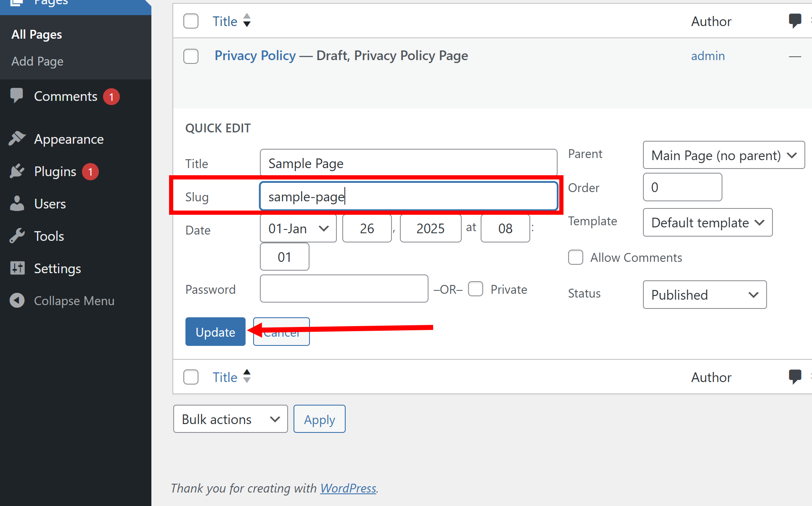Sort pages by top Title sort arrows

coord(247,20)
